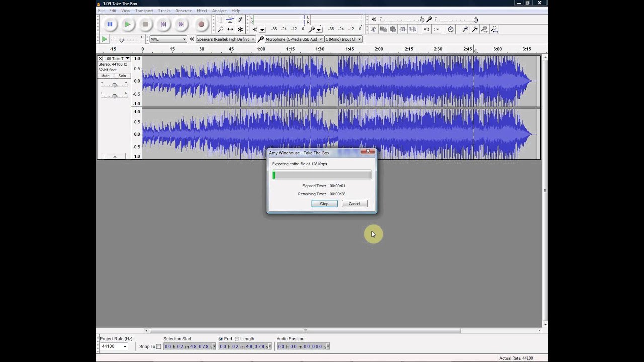Select the Draw pencil tool
This screenshot has width=644, height=362.
[240, 19]
